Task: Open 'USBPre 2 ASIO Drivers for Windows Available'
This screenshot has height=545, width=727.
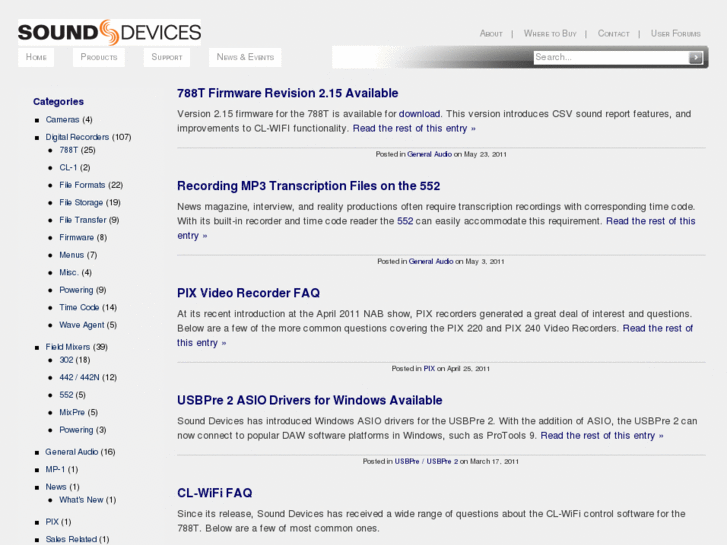Action: point(310,400)
